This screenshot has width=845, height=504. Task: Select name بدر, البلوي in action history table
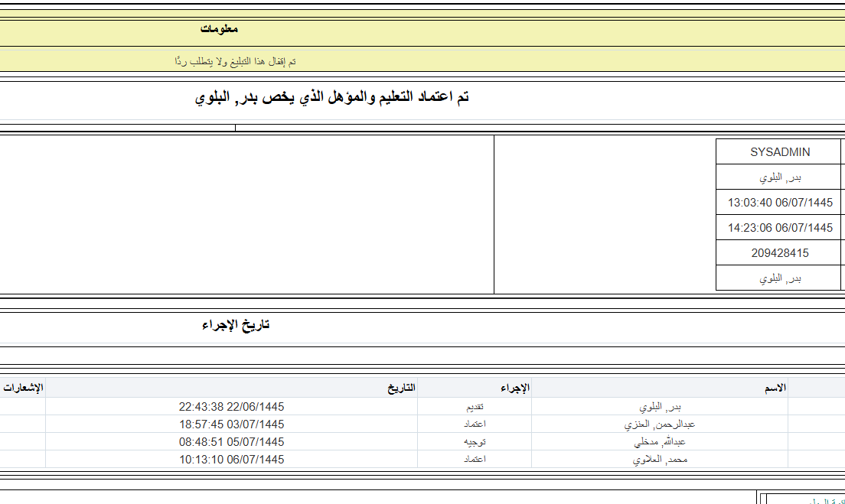click(660, 407)
